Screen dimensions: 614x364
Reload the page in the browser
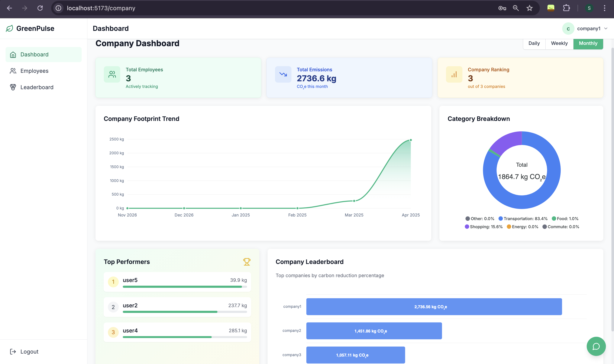[40, 8]
